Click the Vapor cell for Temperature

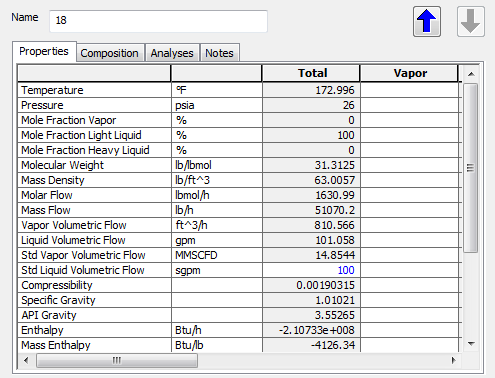point(410,90)
